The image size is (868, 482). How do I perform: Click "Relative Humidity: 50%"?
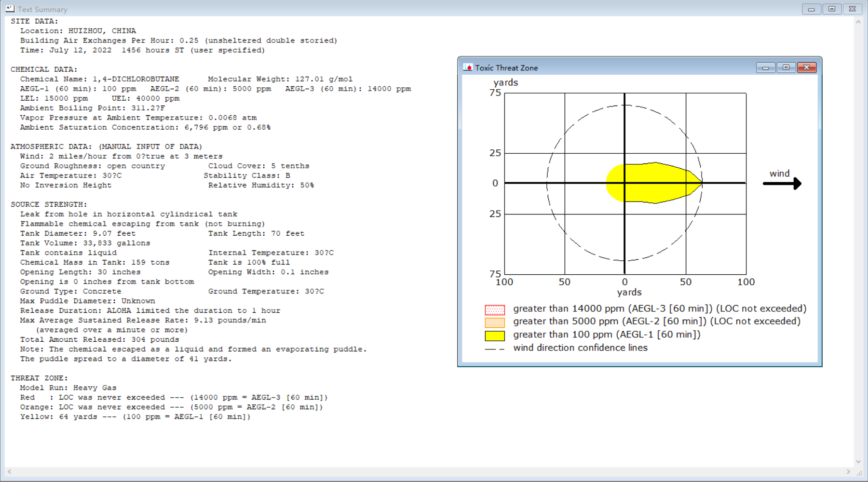coord(261,185)
